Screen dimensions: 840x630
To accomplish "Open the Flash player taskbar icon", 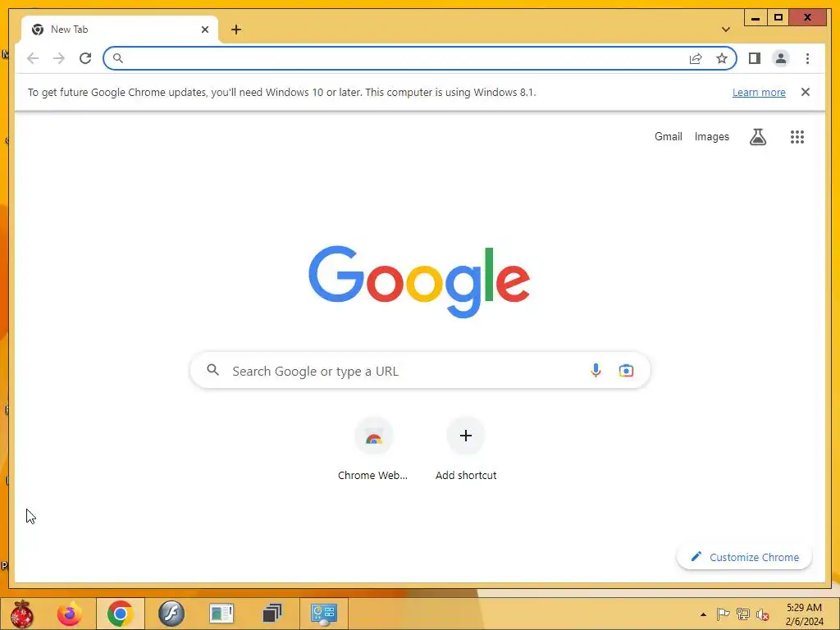I will 171,614.
